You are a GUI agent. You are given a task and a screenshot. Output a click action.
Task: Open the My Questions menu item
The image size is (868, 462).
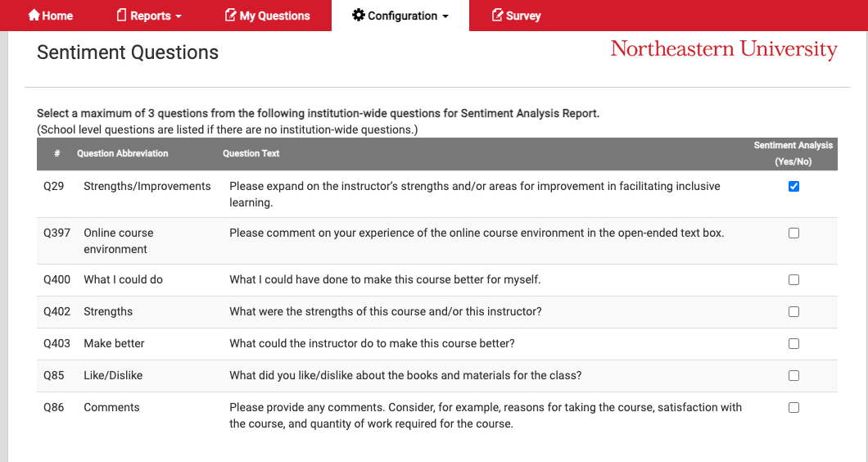[x=268, y=16]
